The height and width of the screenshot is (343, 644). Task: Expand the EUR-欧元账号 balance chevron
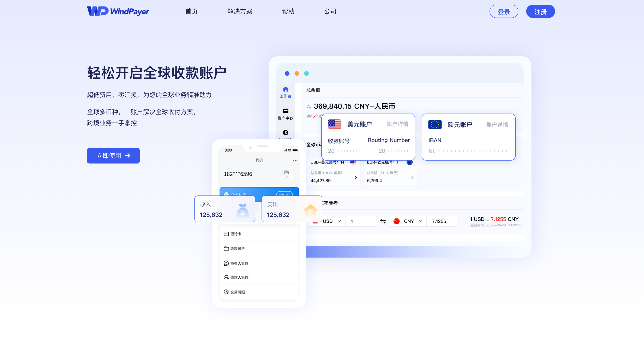coord(412,177)
